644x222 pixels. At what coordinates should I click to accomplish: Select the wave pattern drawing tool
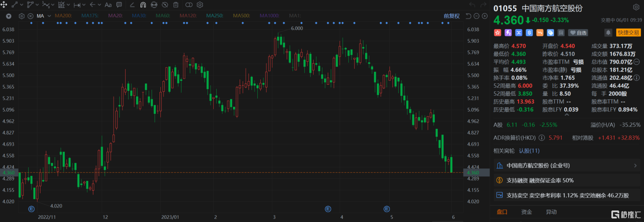pos(45,5)
